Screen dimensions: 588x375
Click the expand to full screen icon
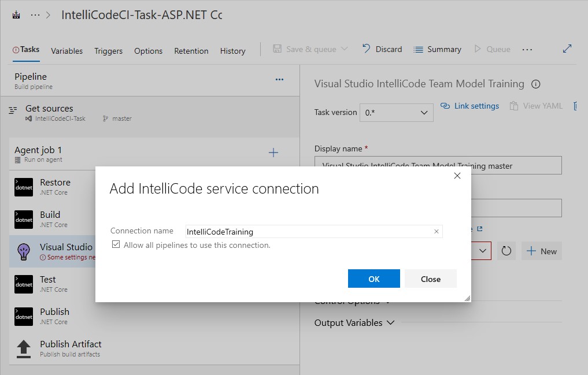(567, 49)
